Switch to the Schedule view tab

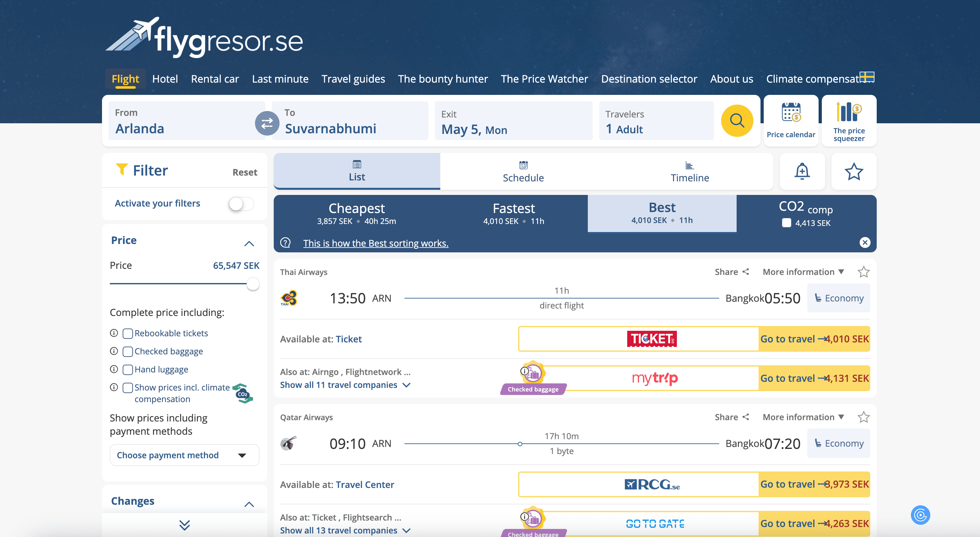(x=523, y=171)
